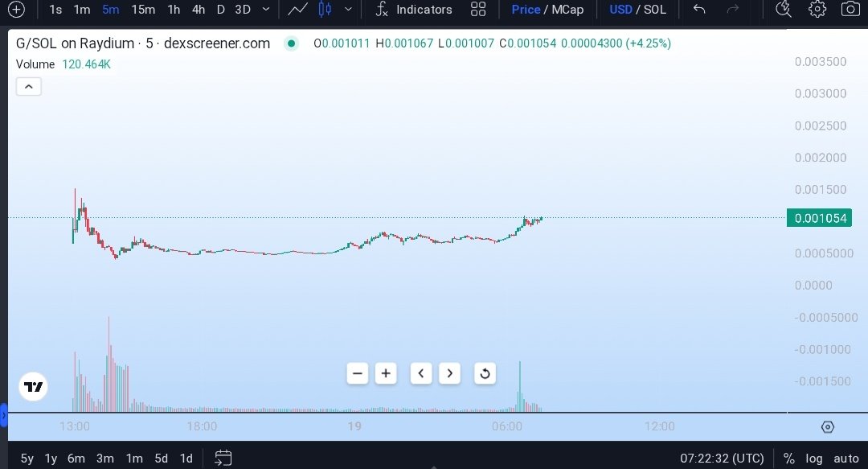This screenshot has height=469, width=868.
Task: Toggle percent scale mode
Action: pos(789,459)
